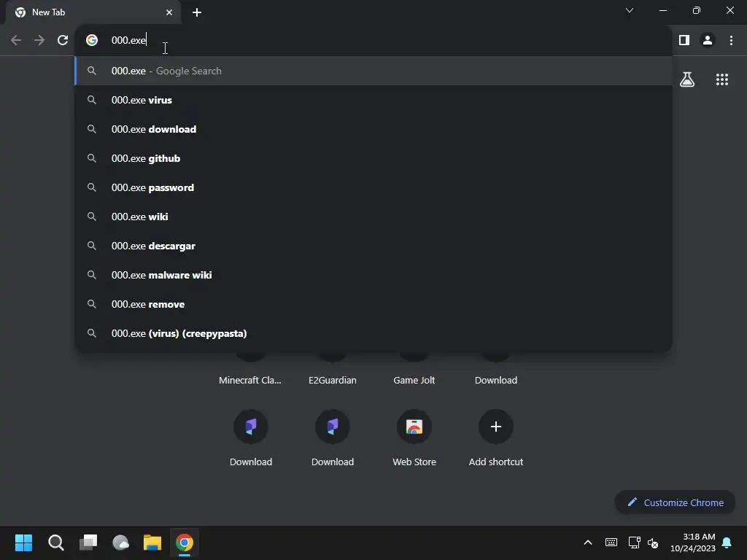
Task: Select the '000.exe wiki' suggestion
Action: click(373, 217)
